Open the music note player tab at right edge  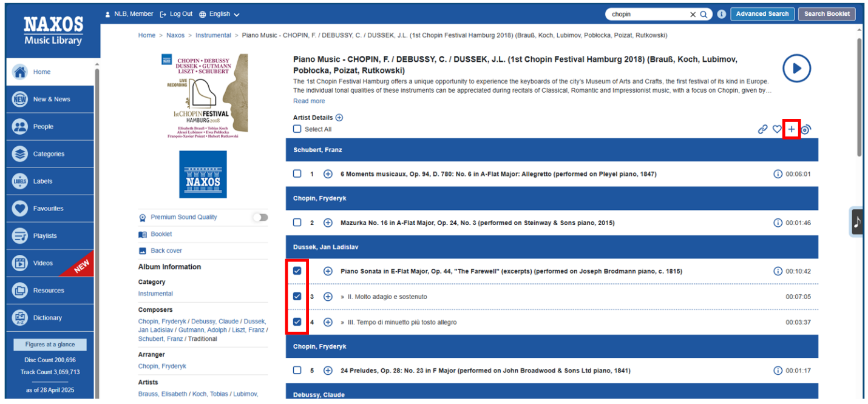[857, 221]
